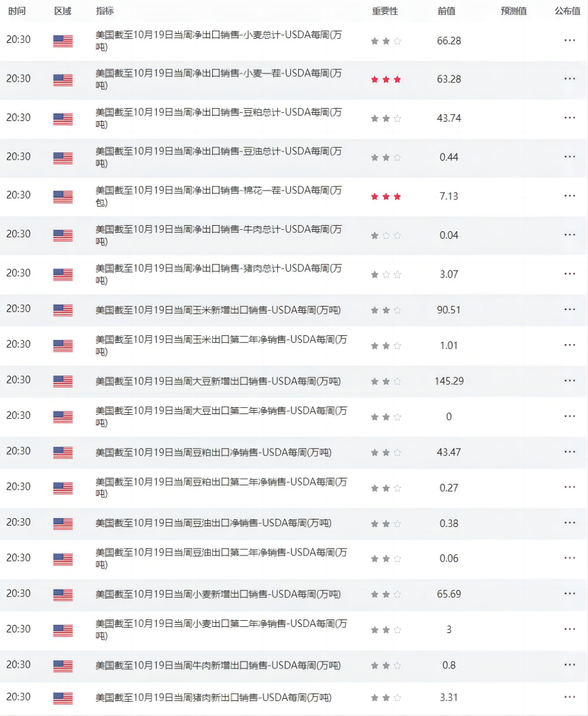
Task: Click the 预测值 column header
Action: tap(514, 11)
